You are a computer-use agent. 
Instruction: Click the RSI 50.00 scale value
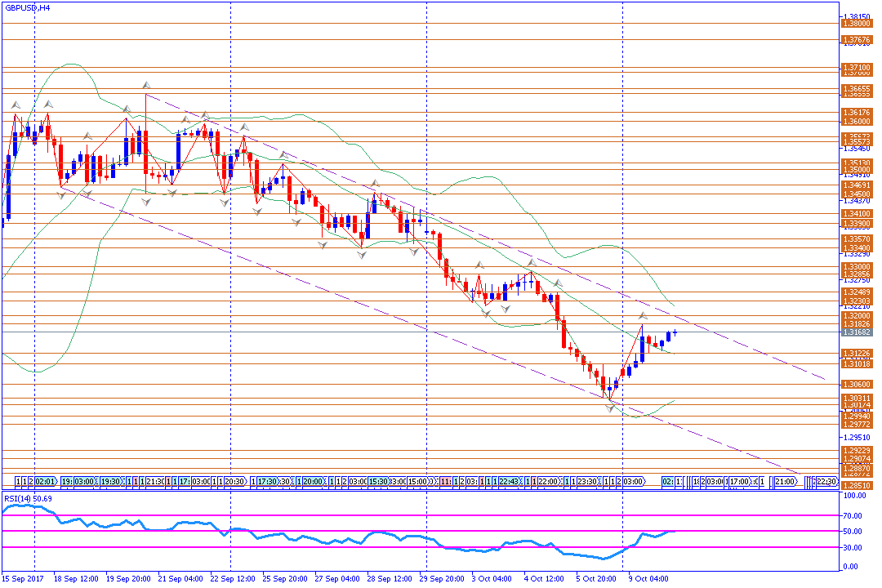click(x=853, y=531)
